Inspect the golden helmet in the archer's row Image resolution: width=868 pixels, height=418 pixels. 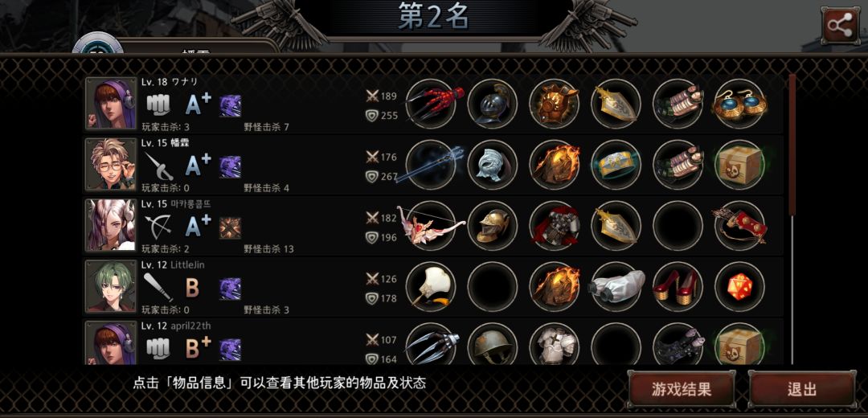click(493, 226)
